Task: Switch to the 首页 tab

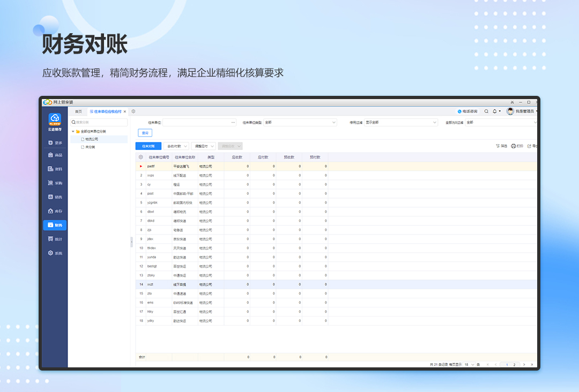Action: [78, 111]
